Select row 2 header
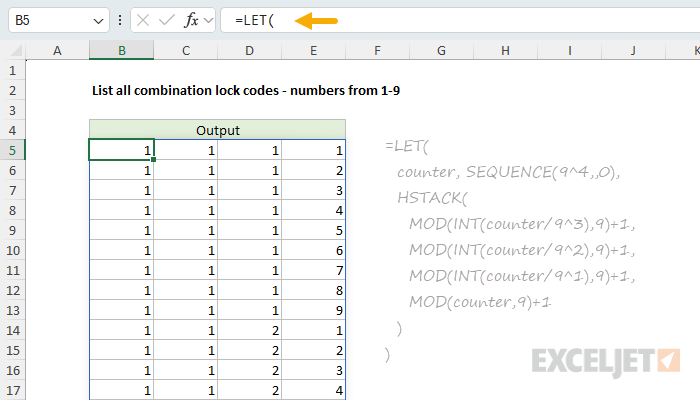The width and height of the screenshot is (700, 400). pos(12,91)
